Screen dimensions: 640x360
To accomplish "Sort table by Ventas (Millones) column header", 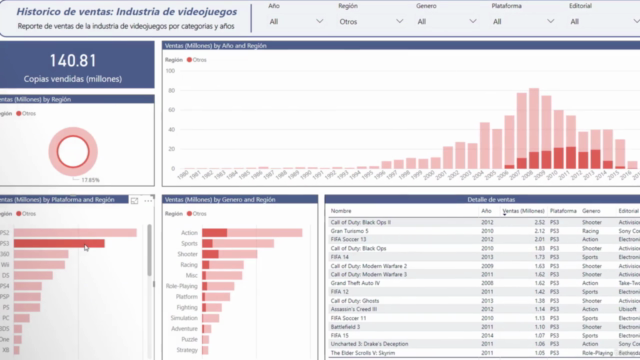I will 523,211.
